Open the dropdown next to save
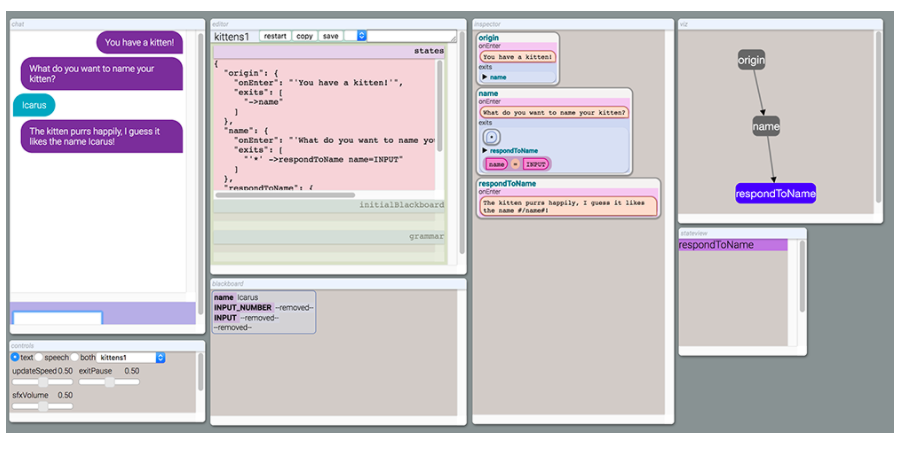This screenshot has height=451, width=905. tap(356, 36)
